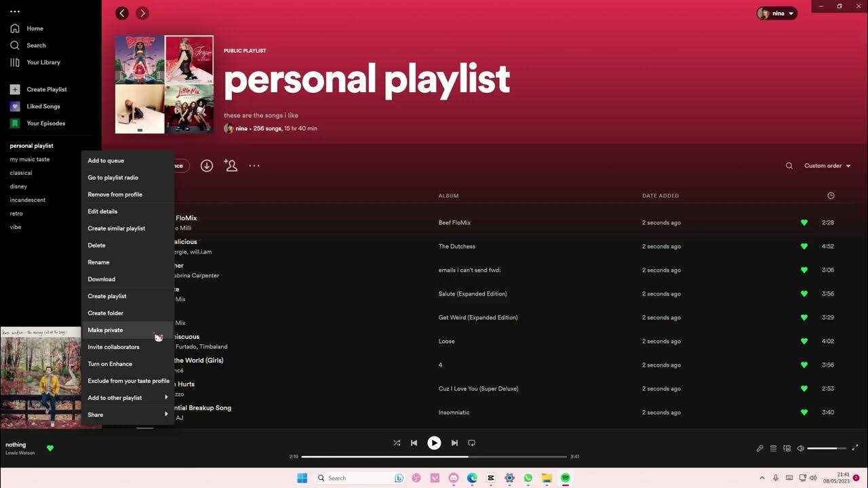
Task: Choose Delete from the context menu
Action: tap(127, 245)
